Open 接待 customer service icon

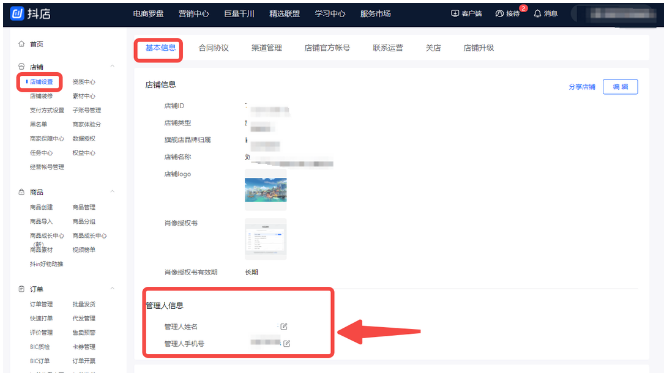point(499,14)
